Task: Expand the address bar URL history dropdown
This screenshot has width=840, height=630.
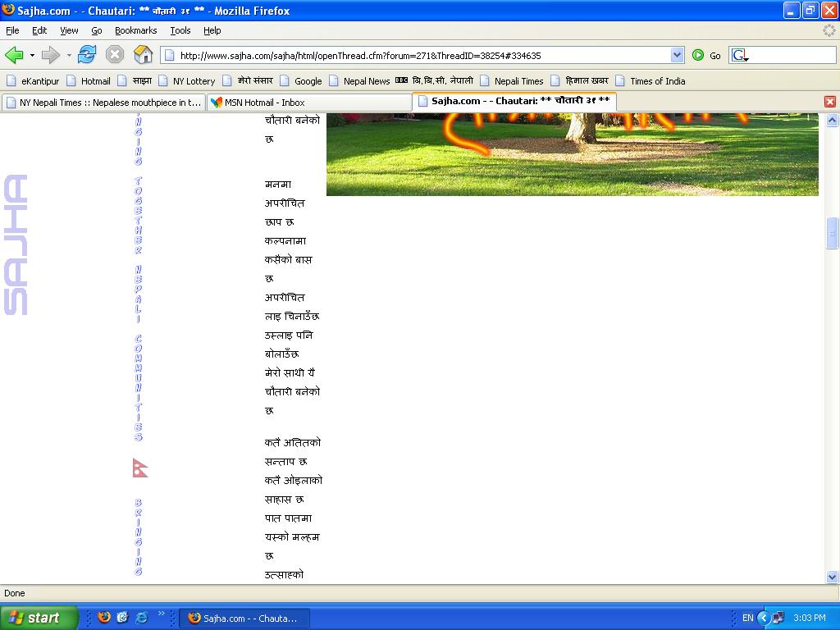Action: (x=677, y=55)
